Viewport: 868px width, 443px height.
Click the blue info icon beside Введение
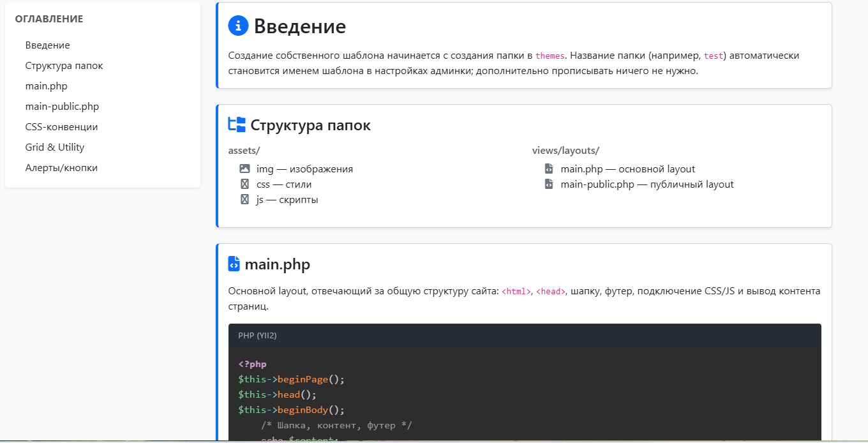pos(238,26)
